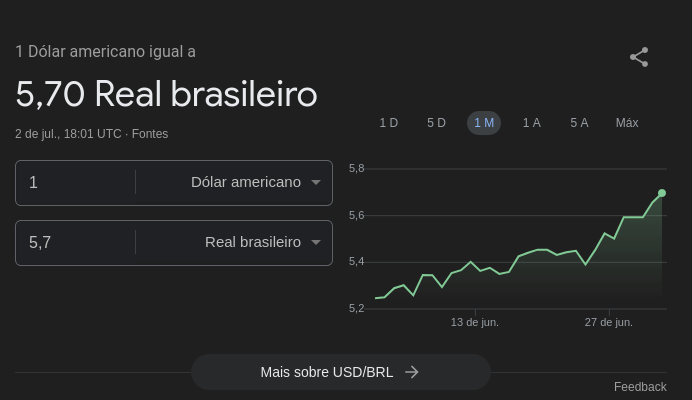692x400 pixels.
Task: Click the Feedback link
Action: 640,387
